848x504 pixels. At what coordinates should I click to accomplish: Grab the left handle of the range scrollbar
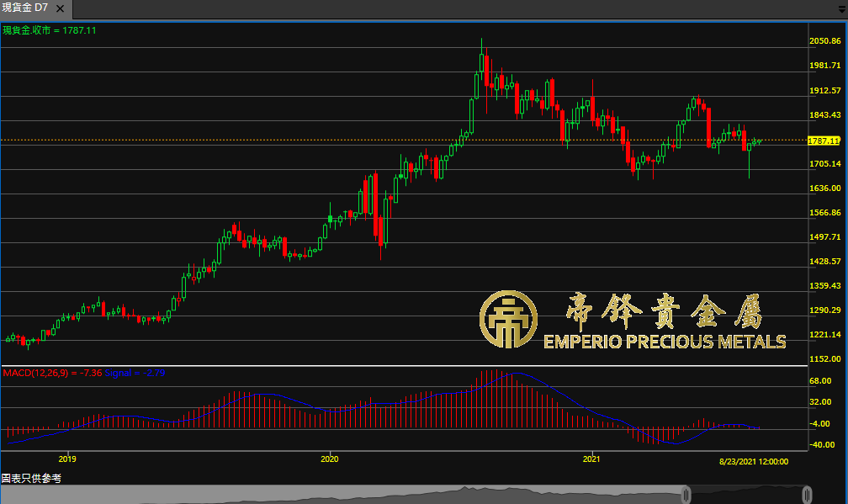(x=686, y=494)
